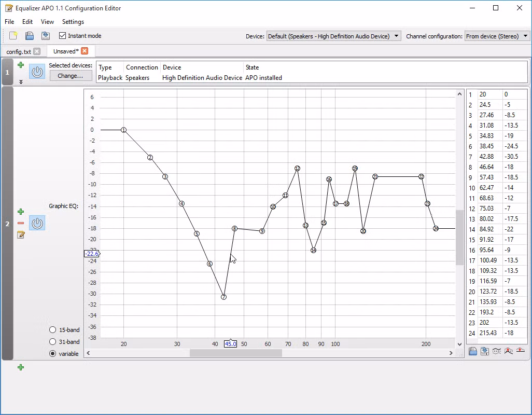Click the Invert response icon below the table
Screen dimensions: 532x415
pos(497,351)
